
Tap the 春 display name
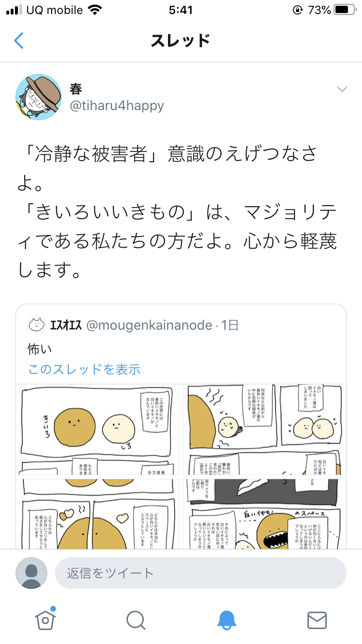coord(76,88)
